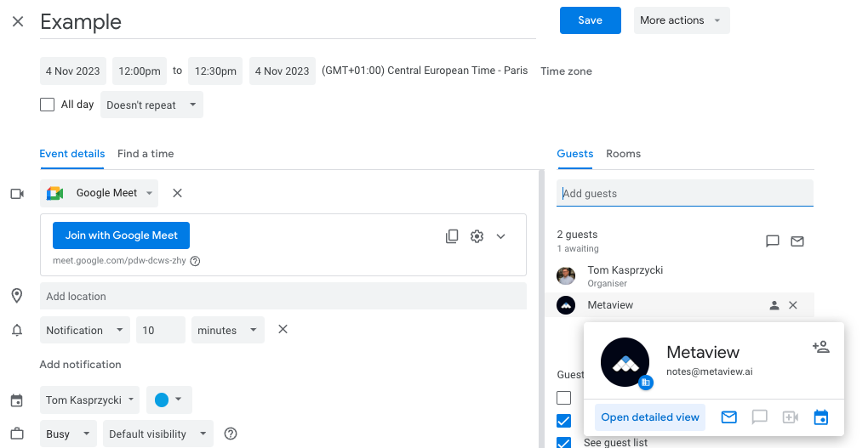Viewport: 868px width, 448px height.
Task: Remove Google Meet conferencing with the X
Action: pos(177,193)
